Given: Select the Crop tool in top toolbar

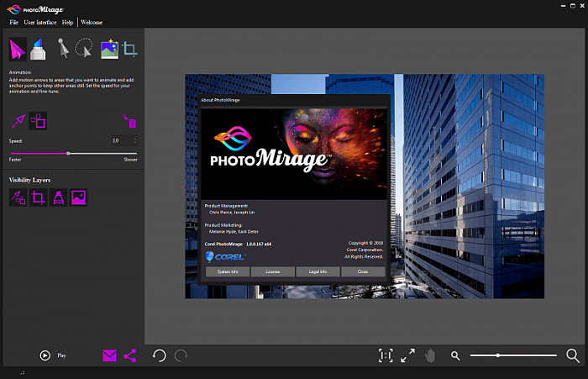Looking at the screenshot, I should click(x=129, y=49).
